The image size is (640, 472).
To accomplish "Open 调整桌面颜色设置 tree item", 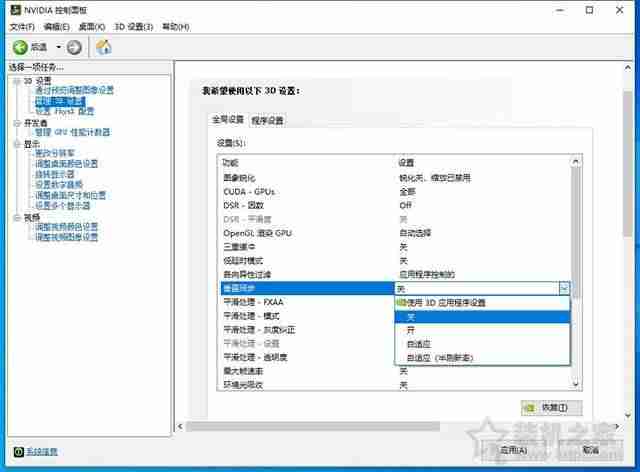I will tap(67, 164).
